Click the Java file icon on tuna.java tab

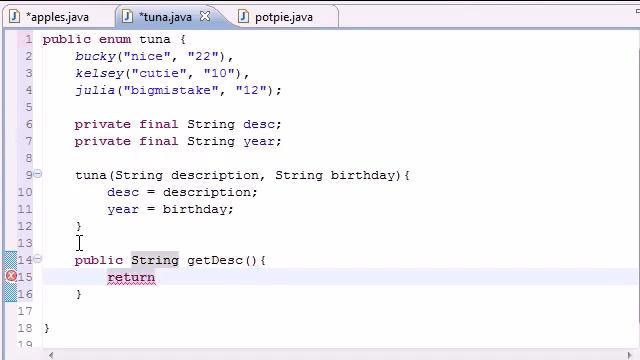click(x=127, y=17)
